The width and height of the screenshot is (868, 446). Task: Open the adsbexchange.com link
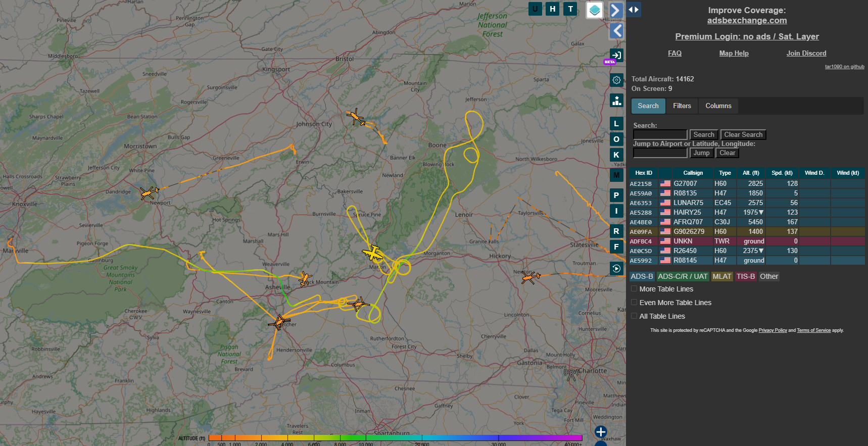point(747,20)
